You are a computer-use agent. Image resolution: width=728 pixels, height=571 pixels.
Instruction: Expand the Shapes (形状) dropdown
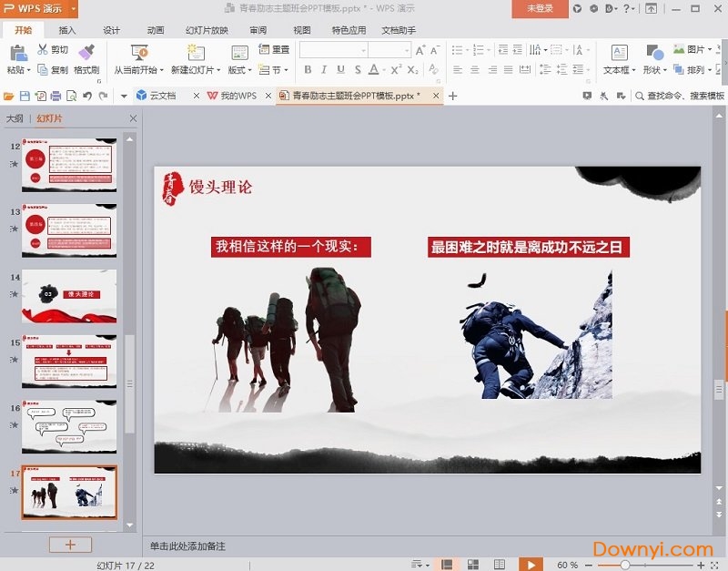coord(654,70)
